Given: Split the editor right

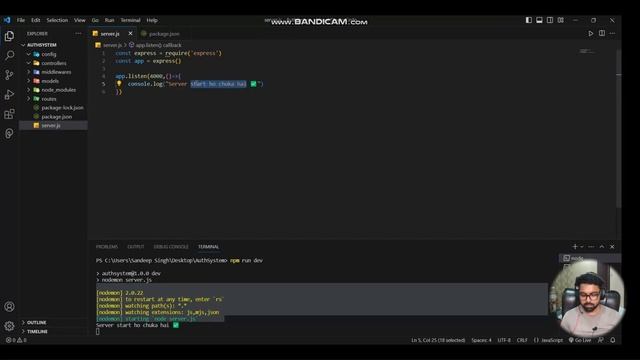Looking at the screenshot, I should [602, 33].
